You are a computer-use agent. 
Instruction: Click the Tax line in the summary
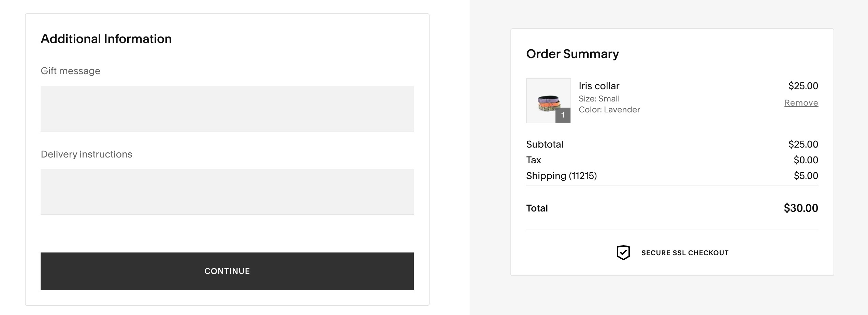pyautogui.click(x=534, y=160)
